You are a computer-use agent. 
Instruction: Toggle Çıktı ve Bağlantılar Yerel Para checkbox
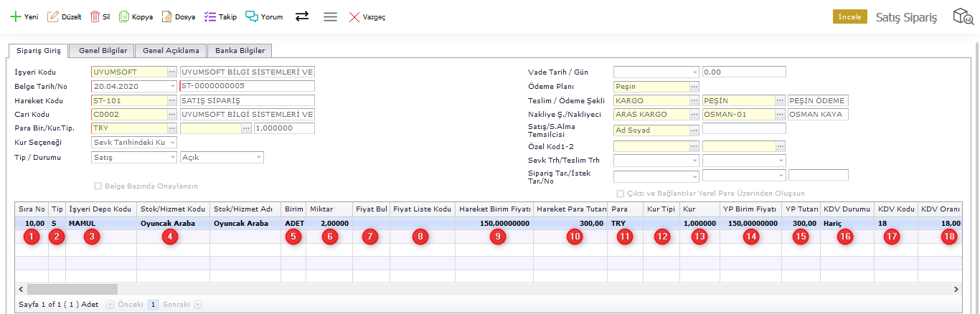coord(621,193)
